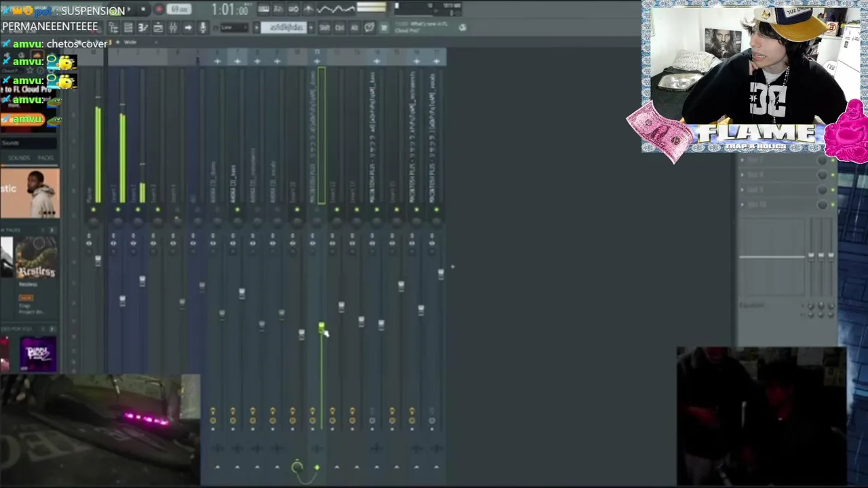The width and height of the screenshot is (868, 488).
Task: Click the Play button in transport
Action: [x=129, y=9]
